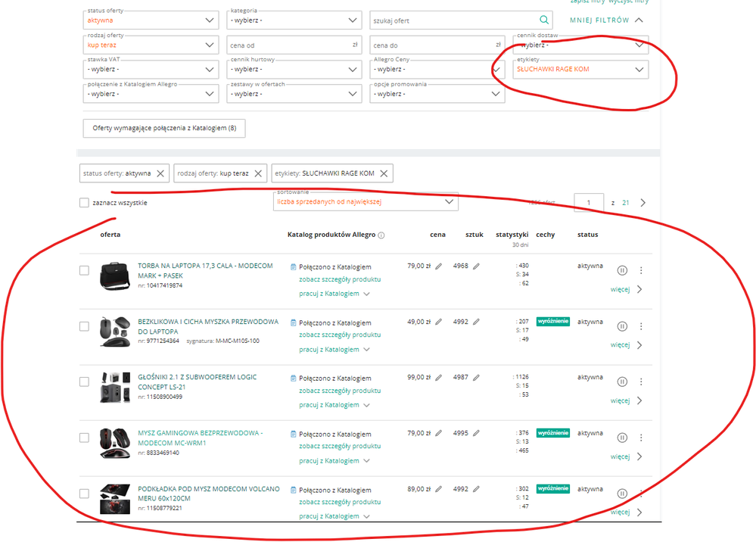756x542 pixels.
Task: Open three-dot menu for GŁOŚNIKI 2.1 offer
Action: (641, 382)
